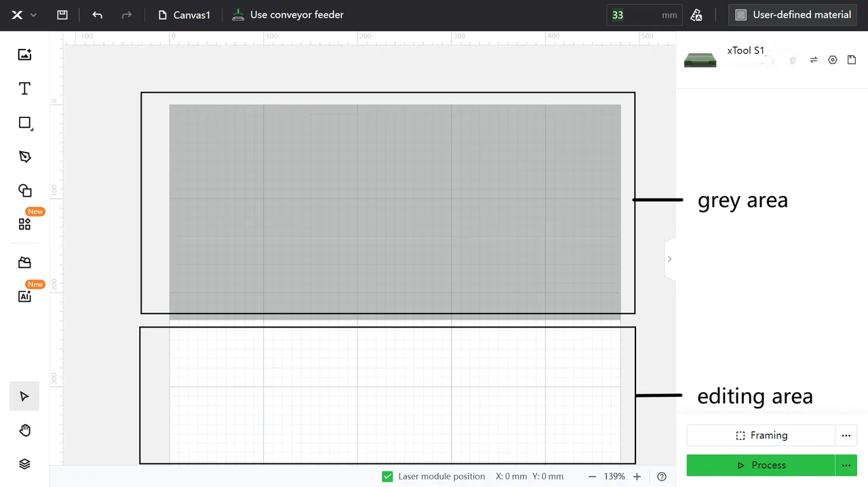This screenshot has width=868, height=487.
Task: Open xTool S1 device settings
Action: click(833, 60)
